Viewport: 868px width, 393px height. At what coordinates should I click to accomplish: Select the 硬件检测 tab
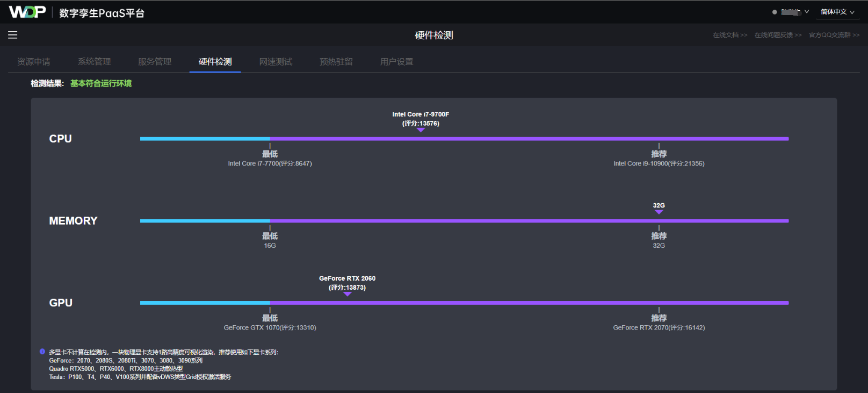215,62
